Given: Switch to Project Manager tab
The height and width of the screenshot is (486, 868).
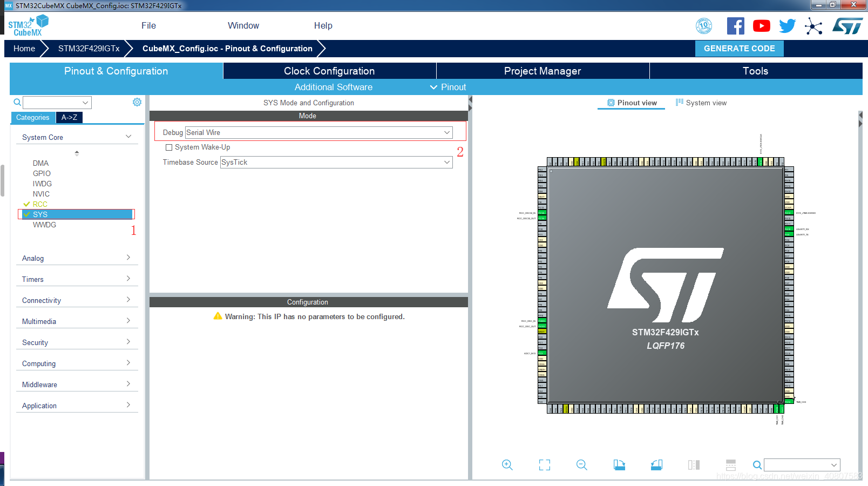Looking at the screenshot, I should click(x=542, y=71).
